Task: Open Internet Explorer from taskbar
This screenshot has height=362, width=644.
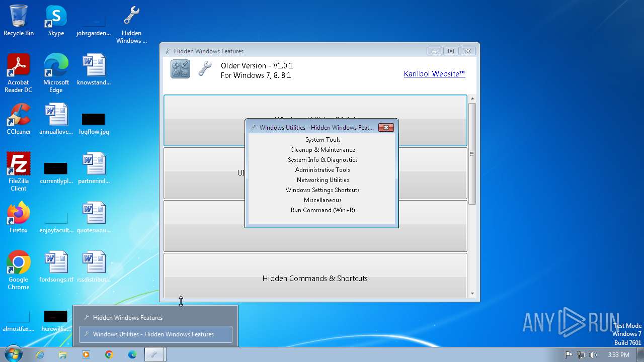Action: pyautogui.click(x=40, y=354)
